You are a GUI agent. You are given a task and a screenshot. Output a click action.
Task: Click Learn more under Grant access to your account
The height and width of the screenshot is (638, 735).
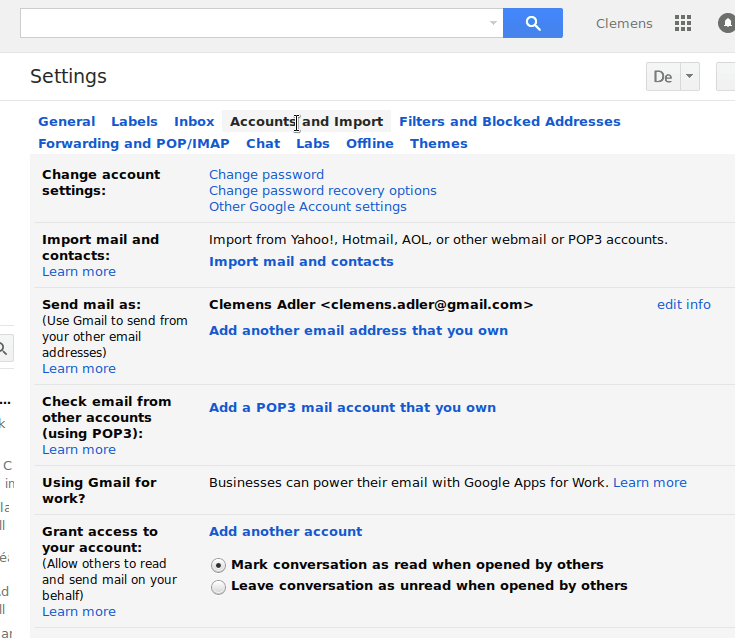point(79,611)
